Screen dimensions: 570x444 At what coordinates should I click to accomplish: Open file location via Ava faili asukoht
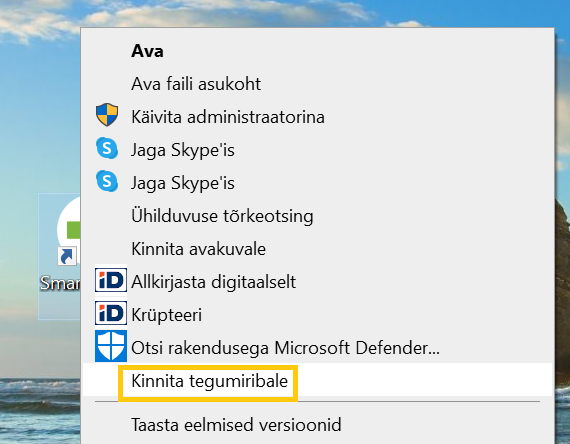196,84
